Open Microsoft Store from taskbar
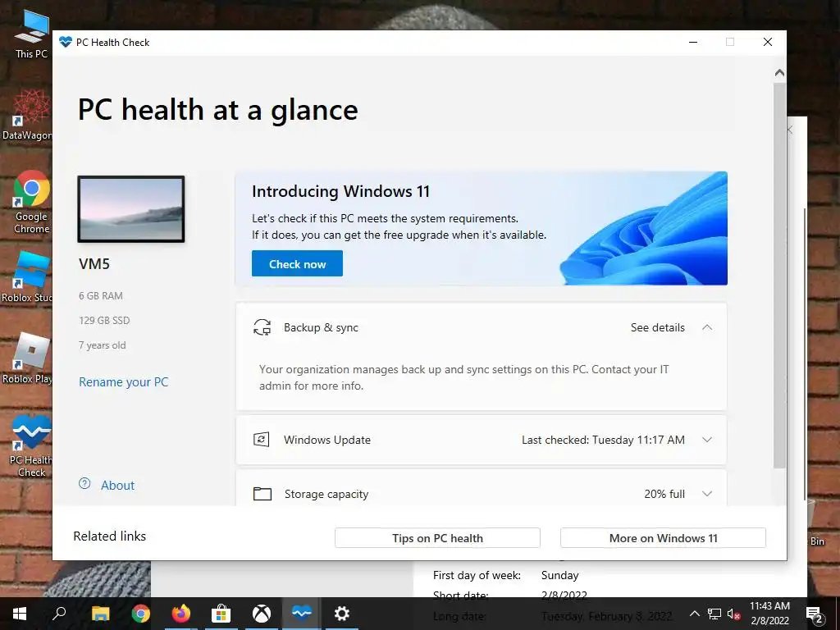This screenshot has height=630, width=840. [x=221, y=614]
